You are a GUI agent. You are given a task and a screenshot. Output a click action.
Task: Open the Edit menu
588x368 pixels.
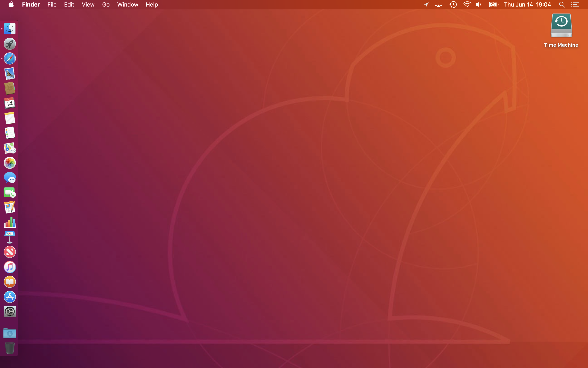coord(69,4)
